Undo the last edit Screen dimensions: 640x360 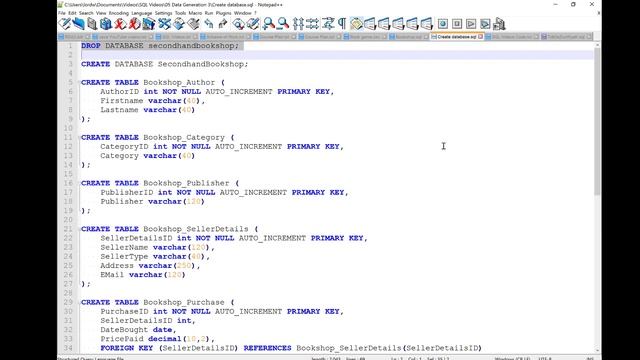(x=209, y=24)
